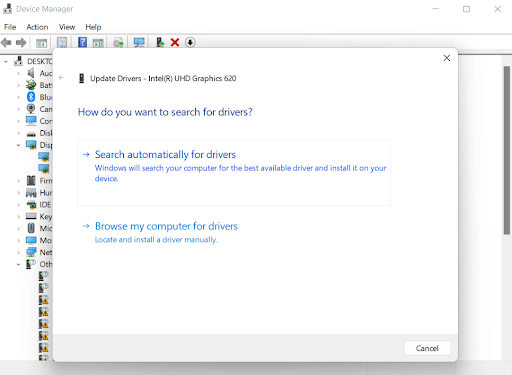This screenshot has height=375, width=512.
Task: Open the Help menu
Action: (x=93, y=27)
